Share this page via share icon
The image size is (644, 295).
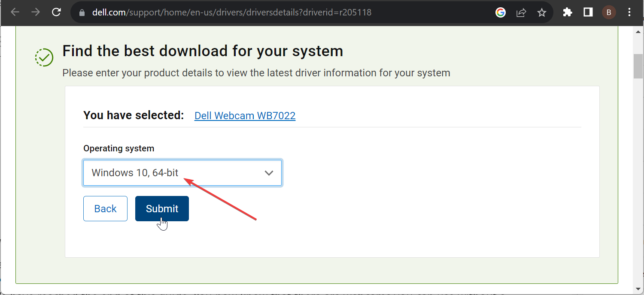[521, 12]
